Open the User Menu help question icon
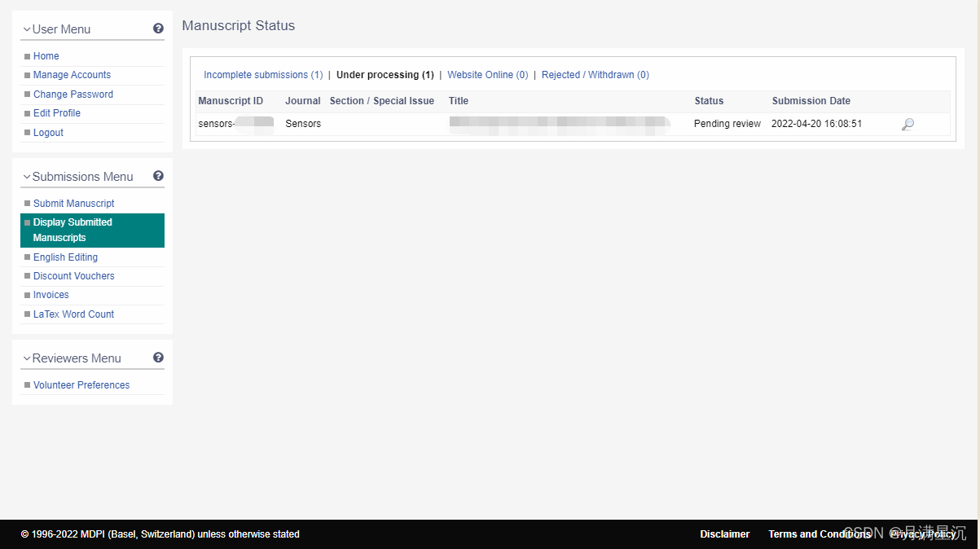The image size is (980, 549). click(x=158, y=29)
